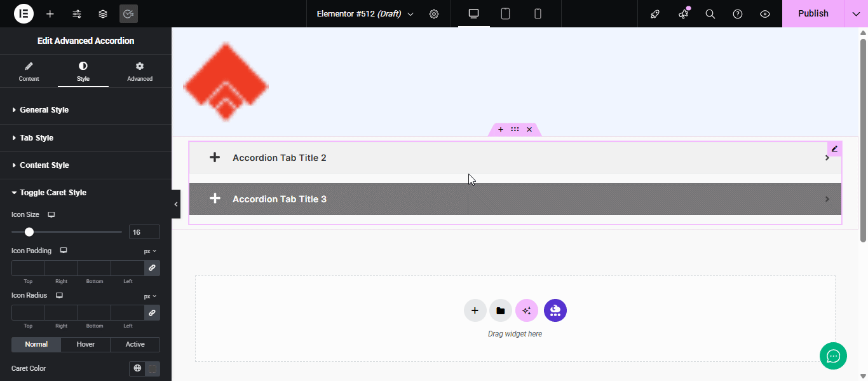
Task: Expand Accordion Tab Title 2
Action: tap(515, 158)
